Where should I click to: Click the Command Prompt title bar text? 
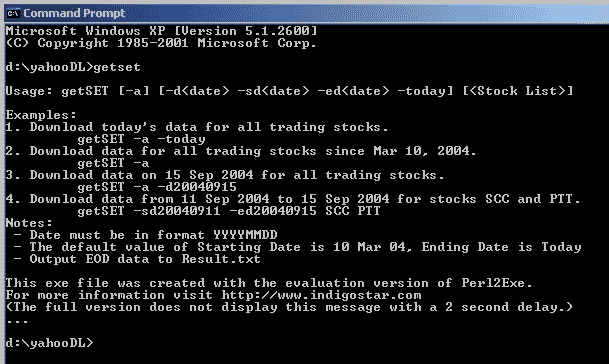(74, 13)
